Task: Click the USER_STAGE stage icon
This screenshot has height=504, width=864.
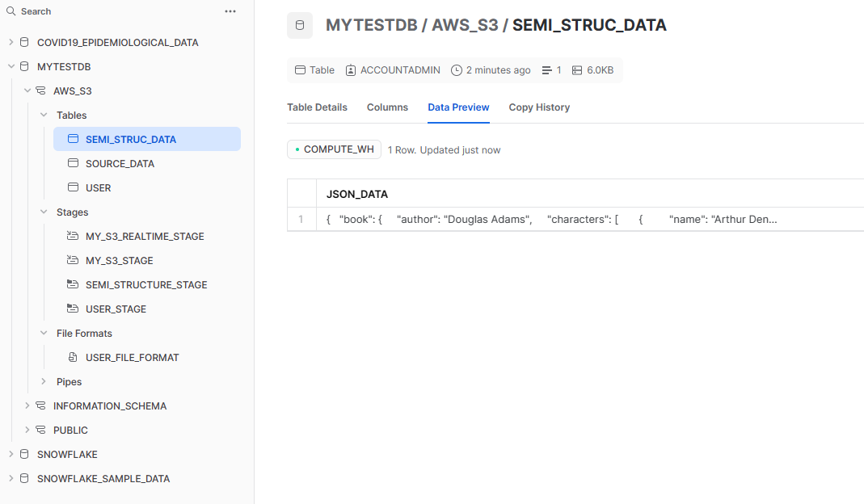Action: (73, 309)
